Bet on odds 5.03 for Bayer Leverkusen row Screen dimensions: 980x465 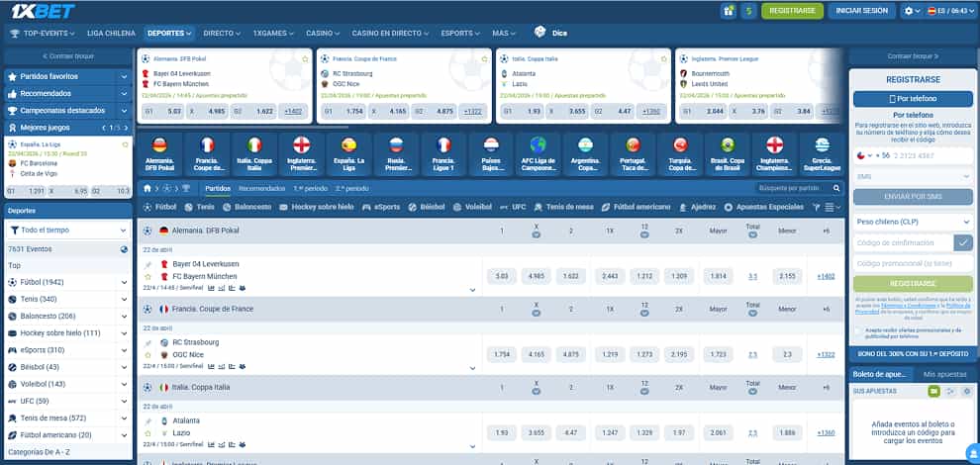tap(501, 276)
